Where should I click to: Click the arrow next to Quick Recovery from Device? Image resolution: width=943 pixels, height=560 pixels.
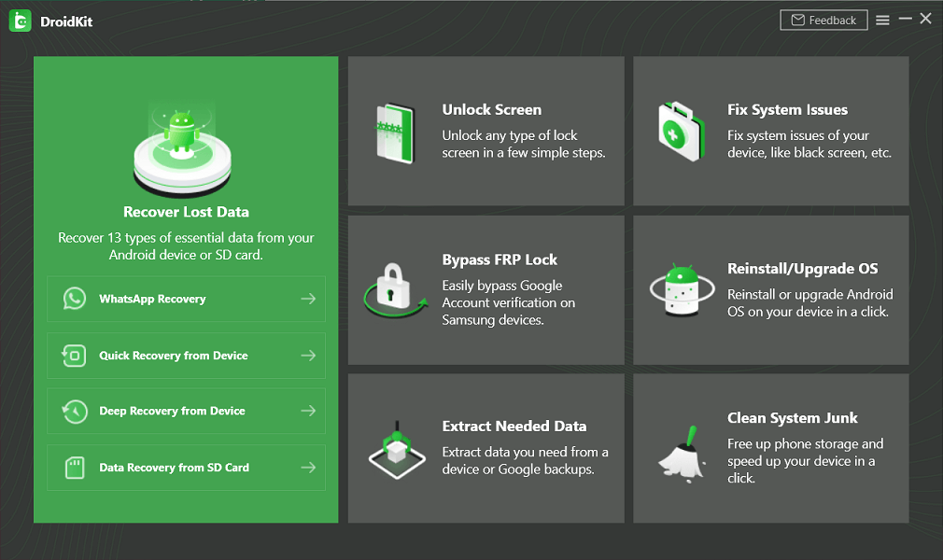[x=308, y=356]
